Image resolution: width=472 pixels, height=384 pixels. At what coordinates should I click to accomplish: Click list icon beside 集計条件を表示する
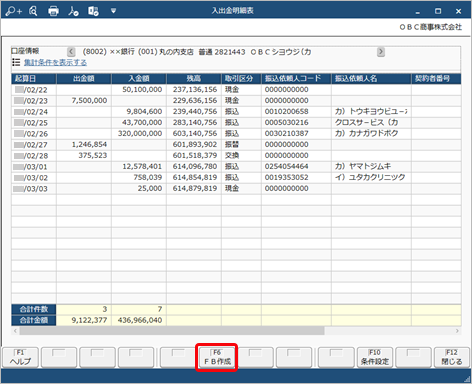[x=16, y=62]
